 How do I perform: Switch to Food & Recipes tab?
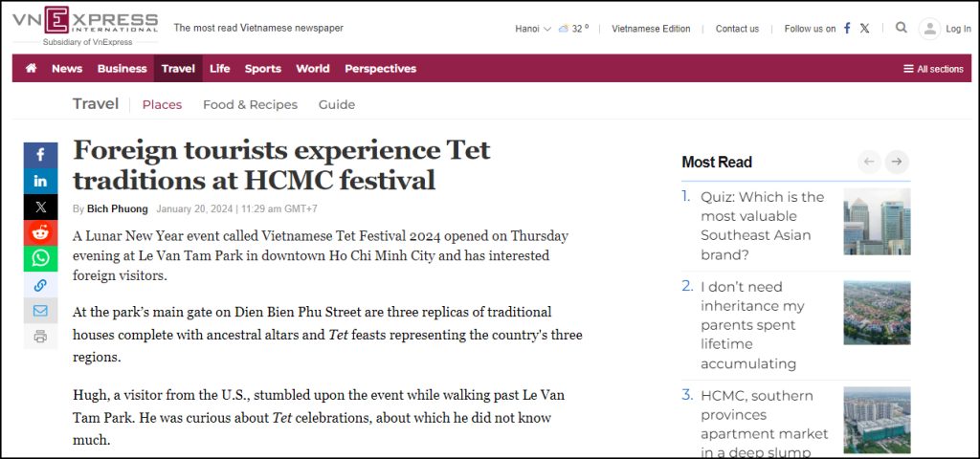click(x=250, y=105)
